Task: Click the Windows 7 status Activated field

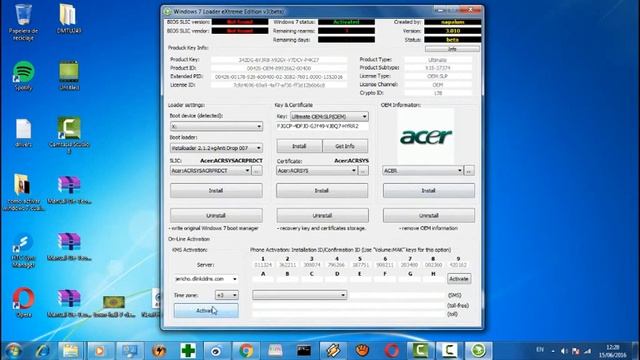Action: click(346, 22)
